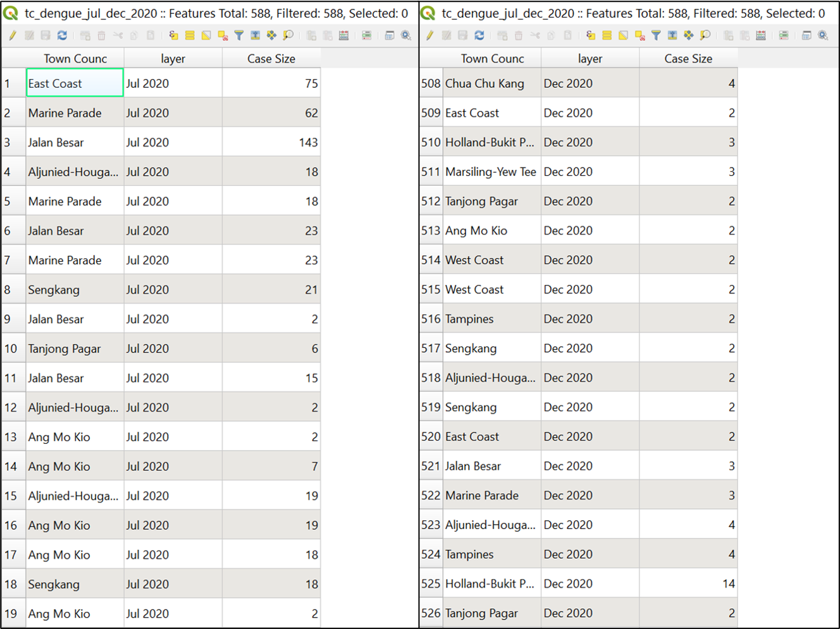Select row 3 header for Jalan Besar
The width and height of the screenshot is (840, 629).
8,142
